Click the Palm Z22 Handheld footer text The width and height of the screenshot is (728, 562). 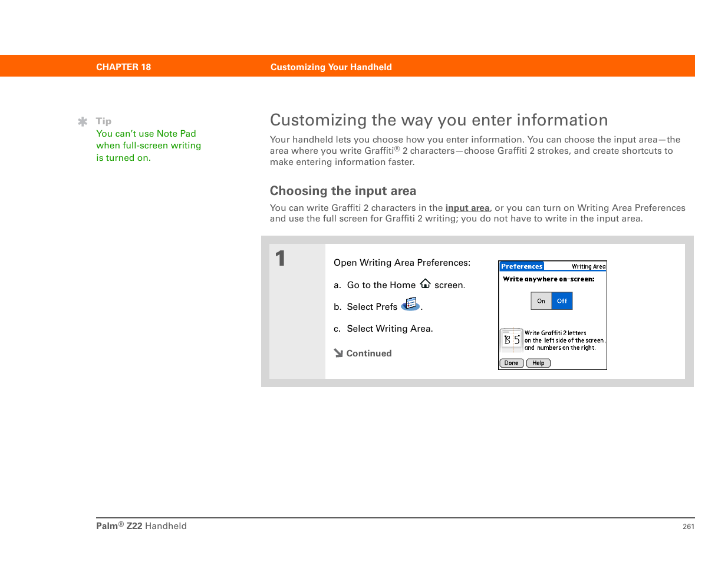[141, 526]
